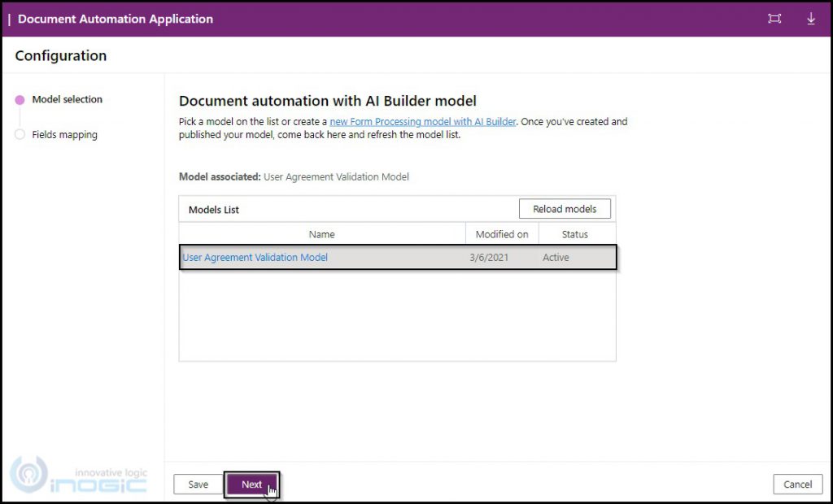Sort the list by Modified on column

point(501,233)
